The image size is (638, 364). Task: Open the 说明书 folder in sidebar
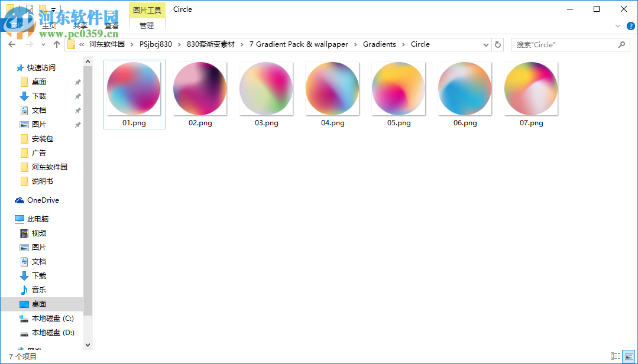click(43, 181)
